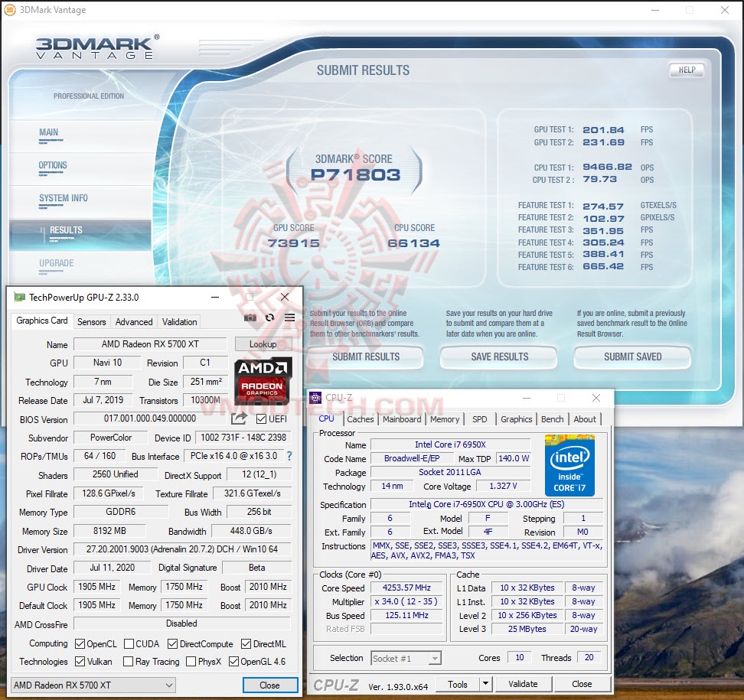Toggle the OpenGL 4.6 checkbox
744x700 pixels.
[233, 662]
